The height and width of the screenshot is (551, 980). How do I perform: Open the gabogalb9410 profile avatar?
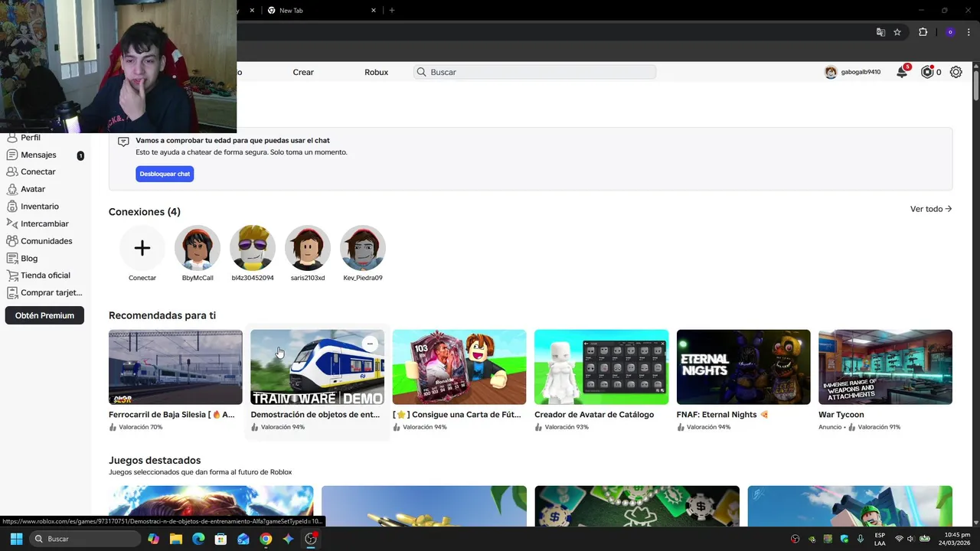click(x=831, y=72)
